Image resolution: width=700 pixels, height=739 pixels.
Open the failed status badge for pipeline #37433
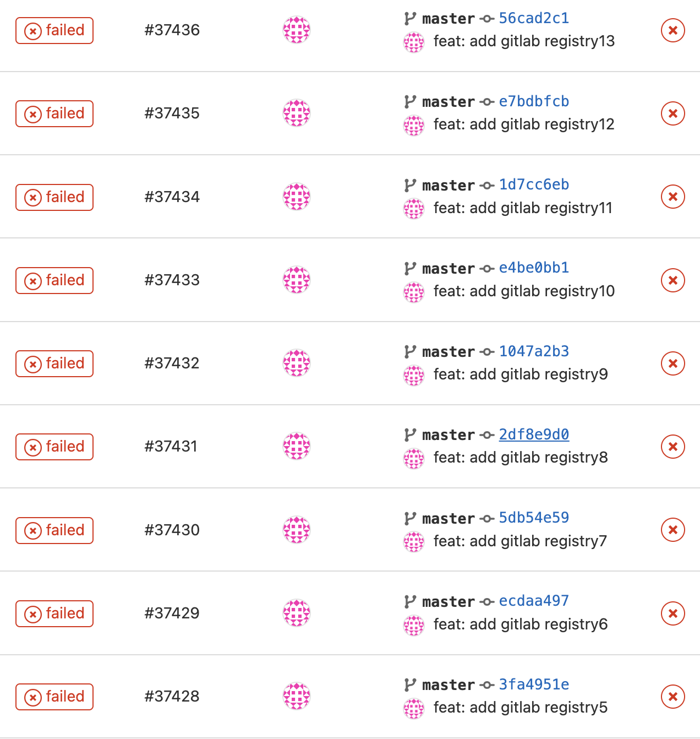[54, 280]
